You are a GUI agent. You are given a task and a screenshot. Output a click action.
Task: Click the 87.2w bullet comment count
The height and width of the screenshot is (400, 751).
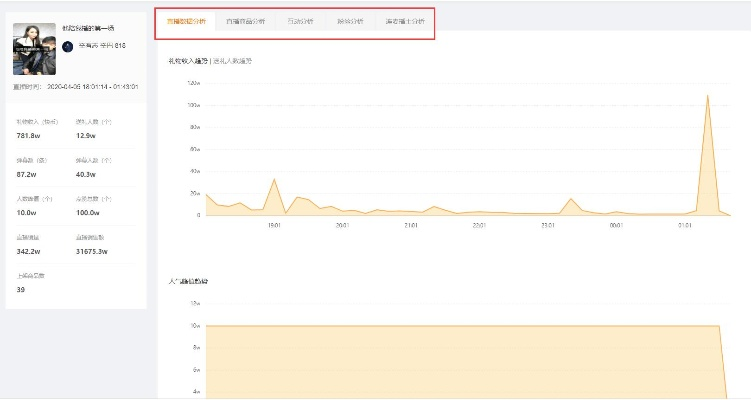pos(28,174)
